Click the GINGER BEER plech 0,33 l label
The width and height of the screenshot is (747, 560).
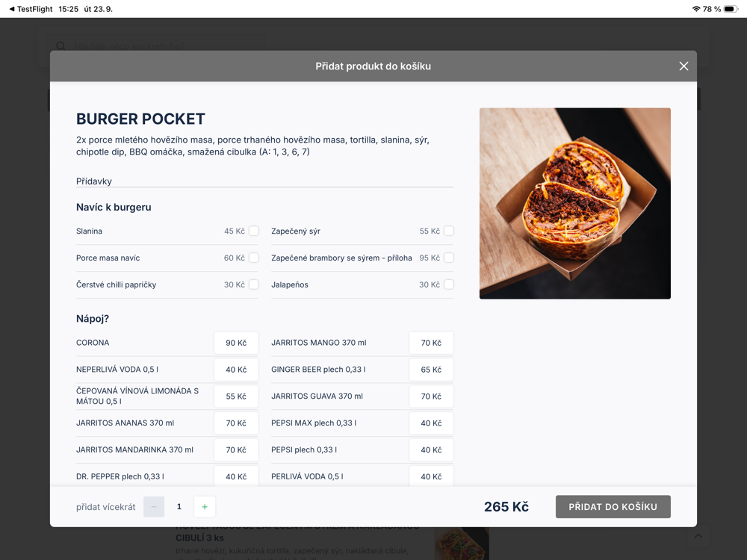coord(318,370)
